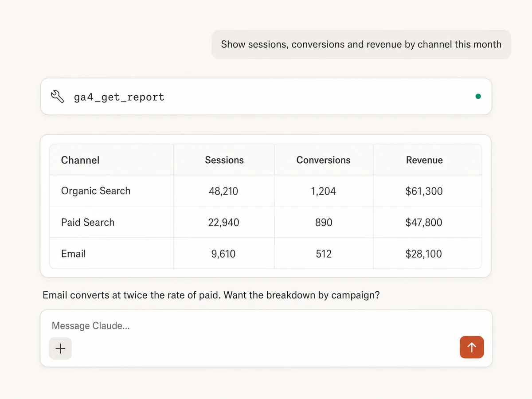The width and height of the screenshot is (532, 399).
Task: Click the 890 conversions cell
Action: coord(324,223)
